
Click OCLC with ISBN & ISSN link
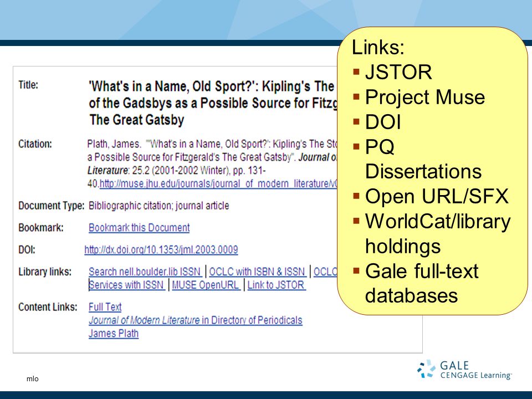coord(258,272)
